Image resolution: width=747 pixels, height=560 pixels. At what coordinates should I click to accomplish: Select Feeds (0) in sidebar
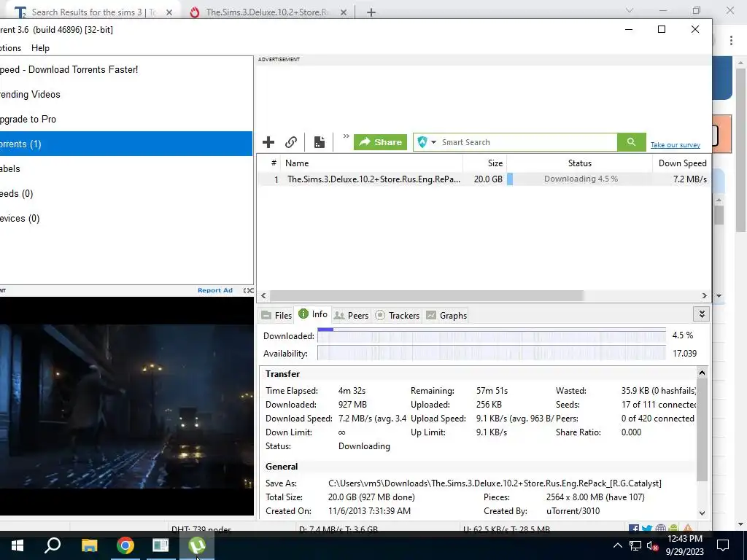[x=125, y=193]
